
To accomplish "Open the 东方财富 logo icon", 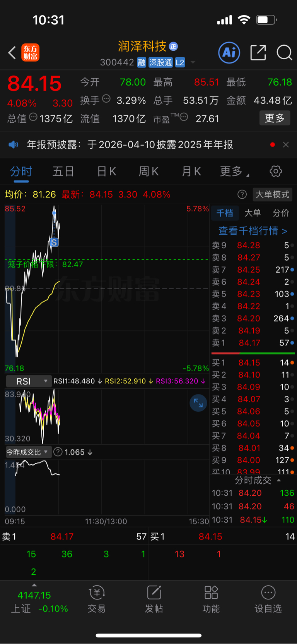I will click(x=30, y=53).
